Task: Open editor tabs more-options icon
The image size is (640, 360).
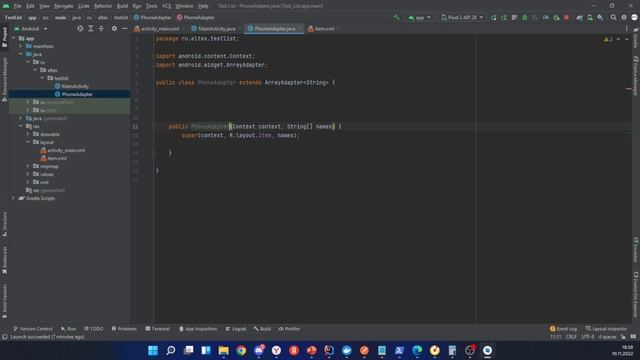Action: coord(627,29)
